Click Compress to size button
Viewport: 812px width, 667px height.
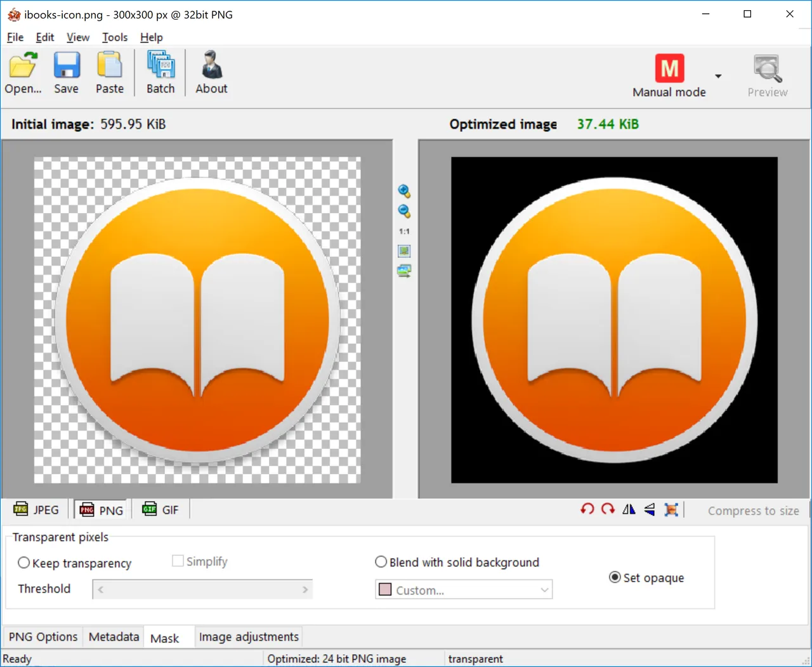[x=753, y=510]
